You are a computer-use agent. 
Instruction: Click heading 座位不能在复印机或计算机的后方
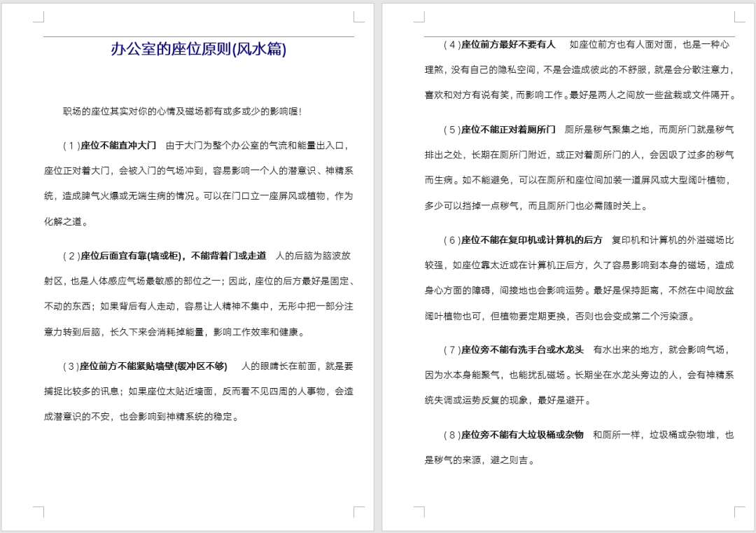(x=532, y=240)
